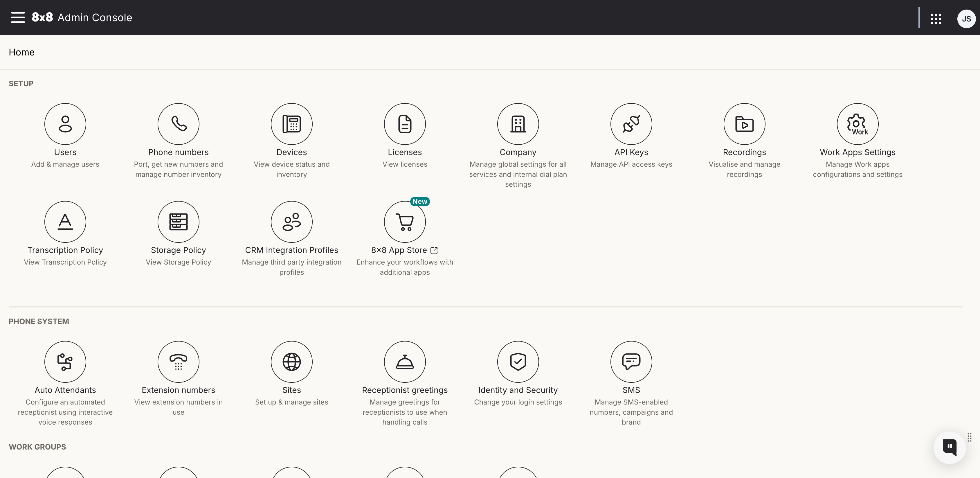Click the Licenses label
980x478 pixels.
tap(405, 152)
